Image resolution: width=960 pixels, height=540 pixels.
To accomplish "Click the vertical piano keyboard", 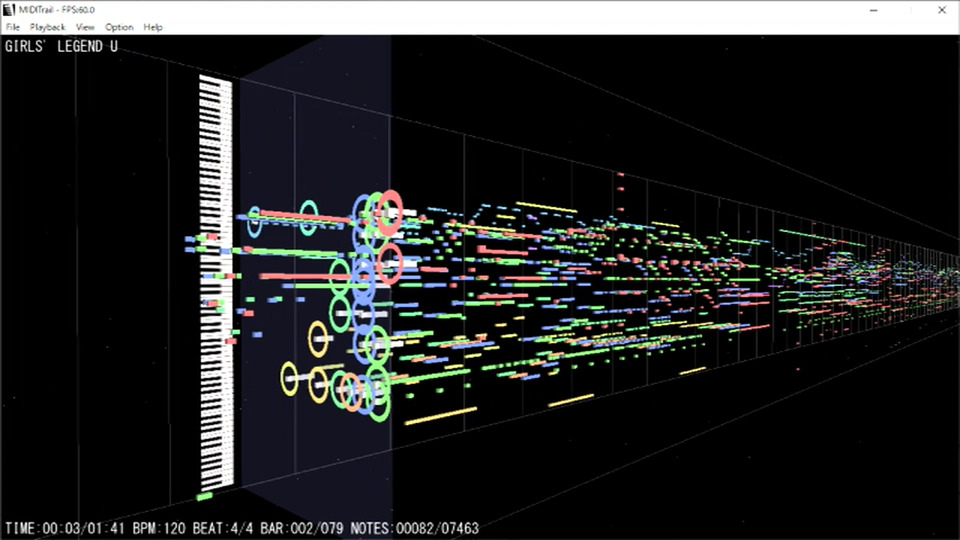I will tap(216, 283).
